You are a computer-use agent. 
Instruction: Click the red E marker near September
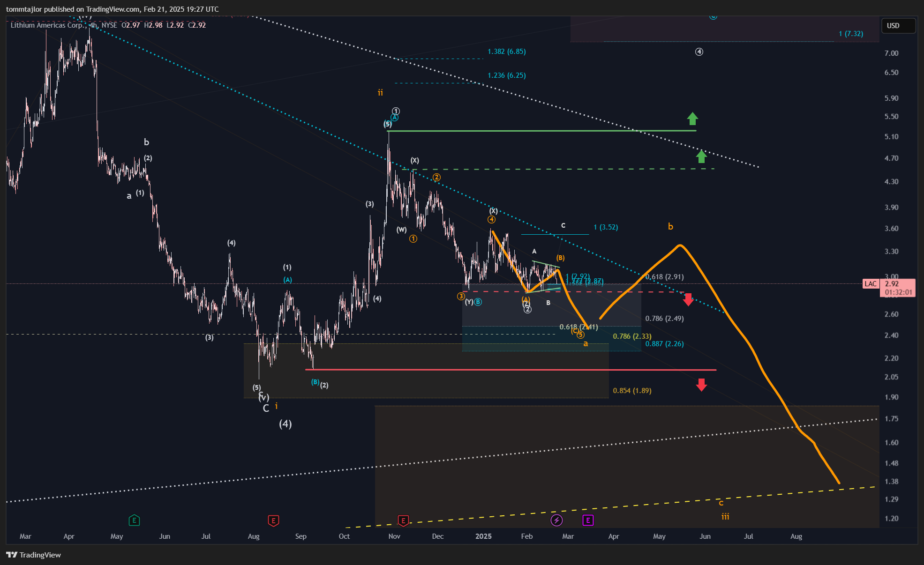(273, 520)
